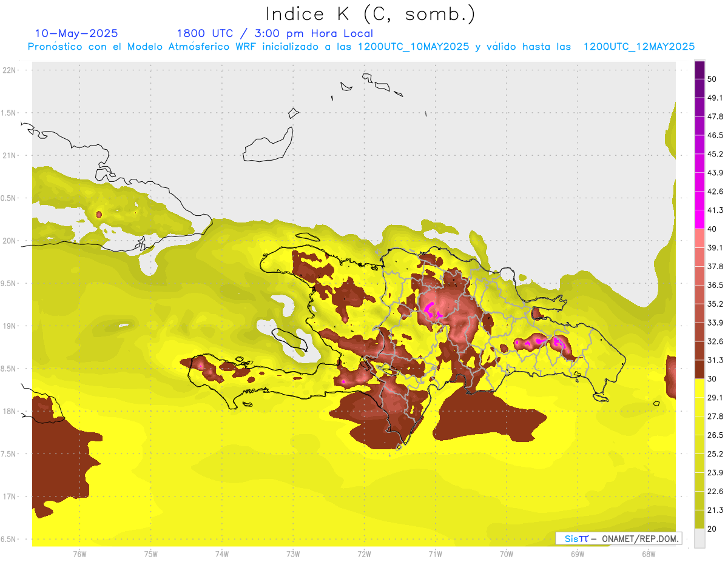The width and height of the screenshot is (728, 562).
Task: Click the '21N' latitude axis label
Action: [x=10, y=155]
